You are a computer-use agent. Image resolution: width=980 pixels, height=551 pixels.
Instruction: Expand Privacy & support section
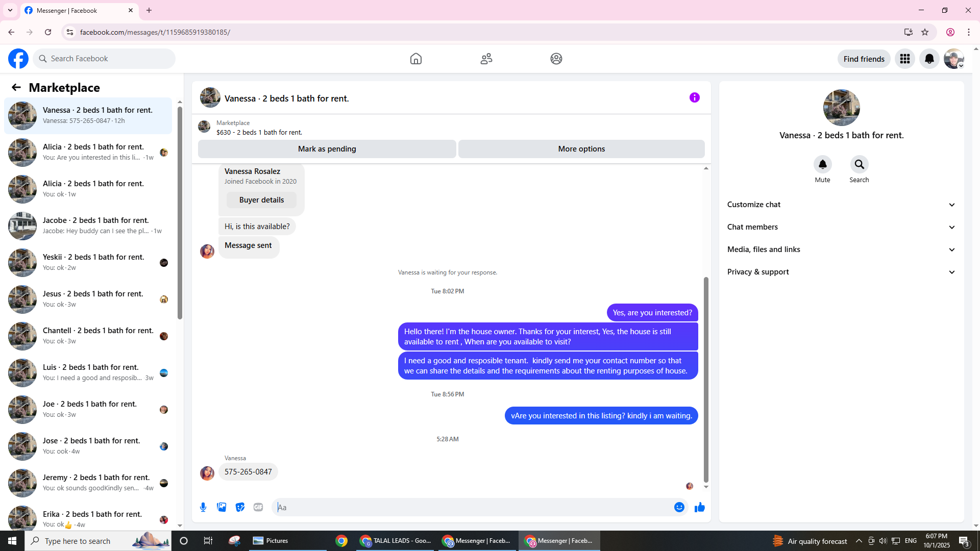pos(841,272)
